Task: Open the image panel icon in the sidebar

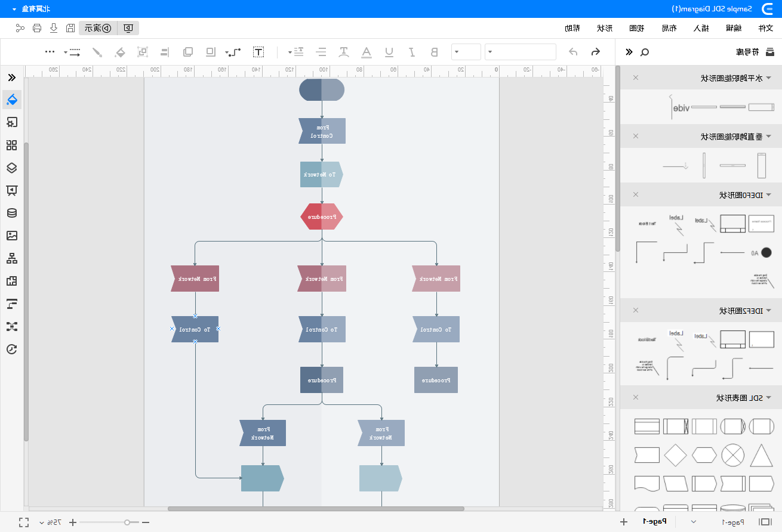Action: click(x=11, y=236)
